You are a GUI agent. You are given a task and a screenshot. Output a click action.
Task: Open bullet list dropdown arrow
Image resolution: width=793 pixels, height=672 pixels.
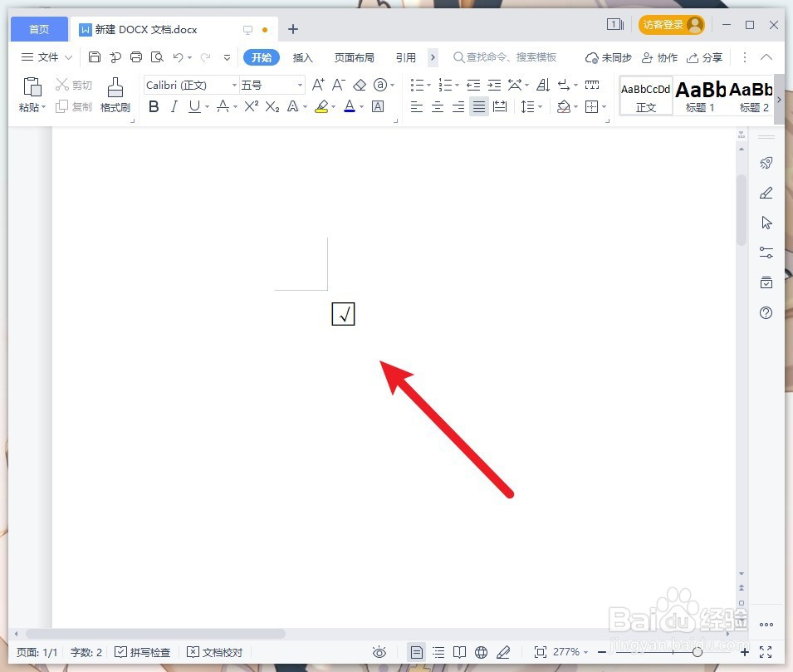pos(428,85)
